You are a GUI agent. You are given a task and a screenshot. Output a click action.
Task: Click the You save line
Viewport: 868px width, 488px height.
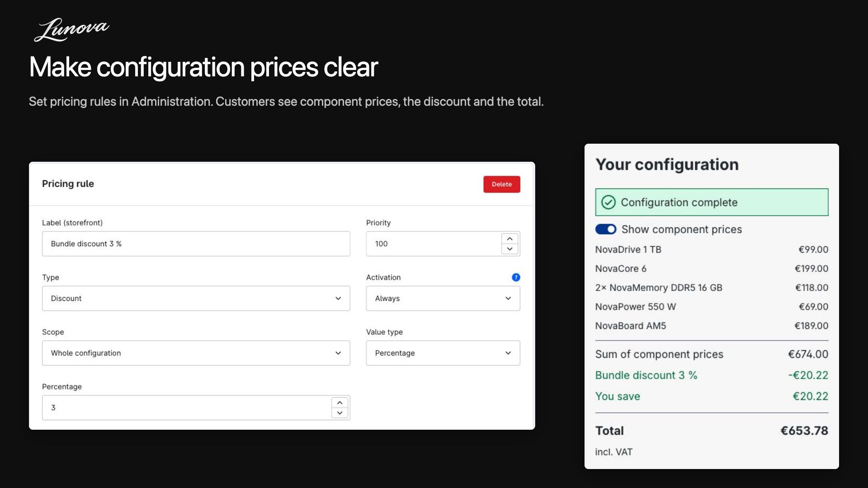[712, 396]
